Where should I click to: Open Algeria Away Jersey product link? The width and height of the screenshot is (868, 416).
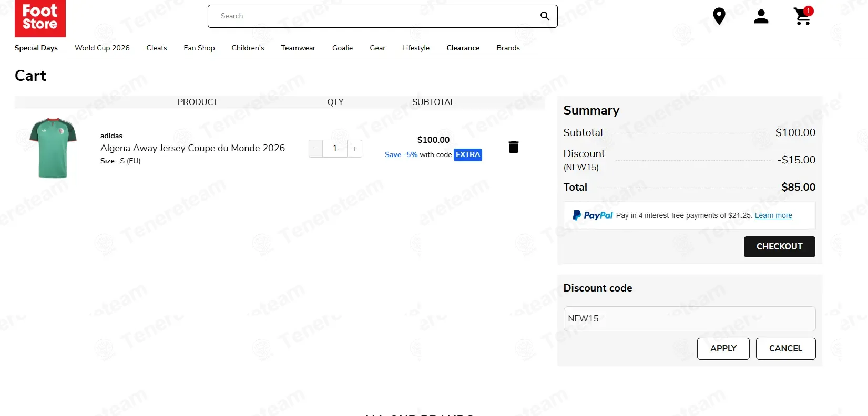click(192, 148)
